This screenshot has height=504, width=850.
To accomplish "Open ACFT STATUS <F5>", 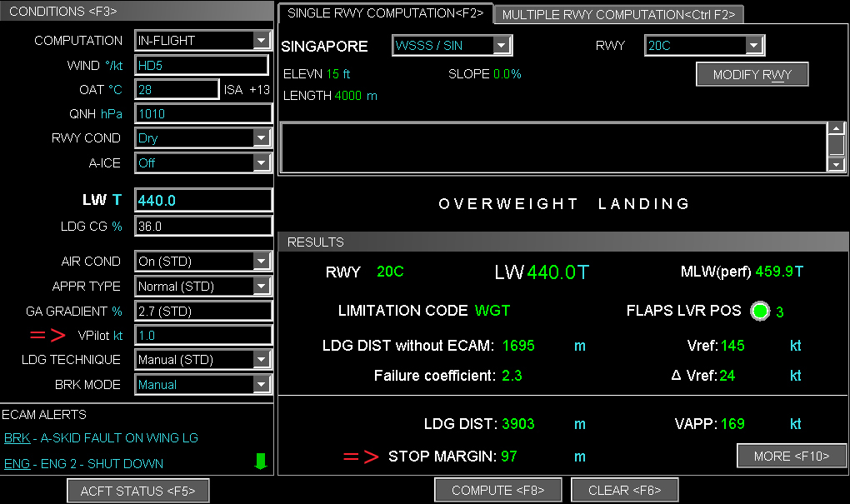I will pos(137,491).
